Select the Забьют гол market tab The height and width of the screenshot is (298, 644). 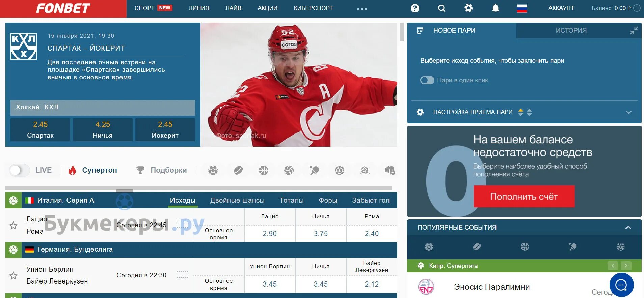point(371,200)
